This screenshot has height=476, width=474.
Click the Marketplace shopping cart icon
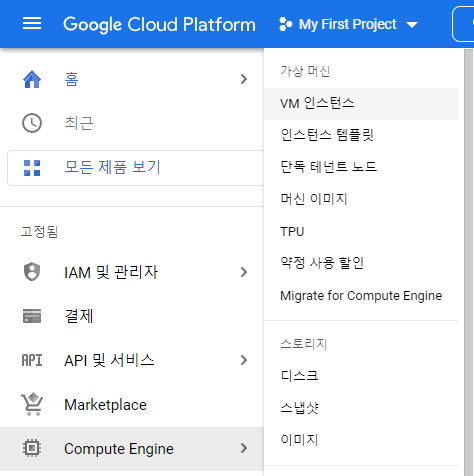coord(32,404)
